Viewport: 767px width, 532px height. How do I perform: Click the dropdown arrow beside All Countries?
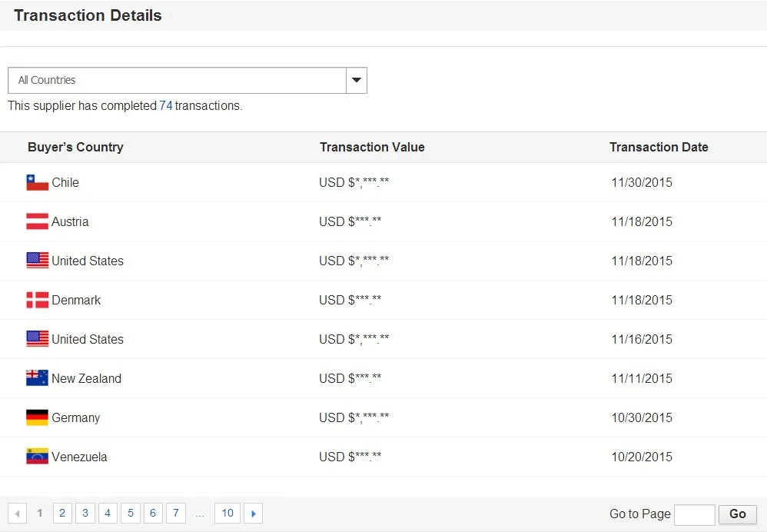[357, 80]
